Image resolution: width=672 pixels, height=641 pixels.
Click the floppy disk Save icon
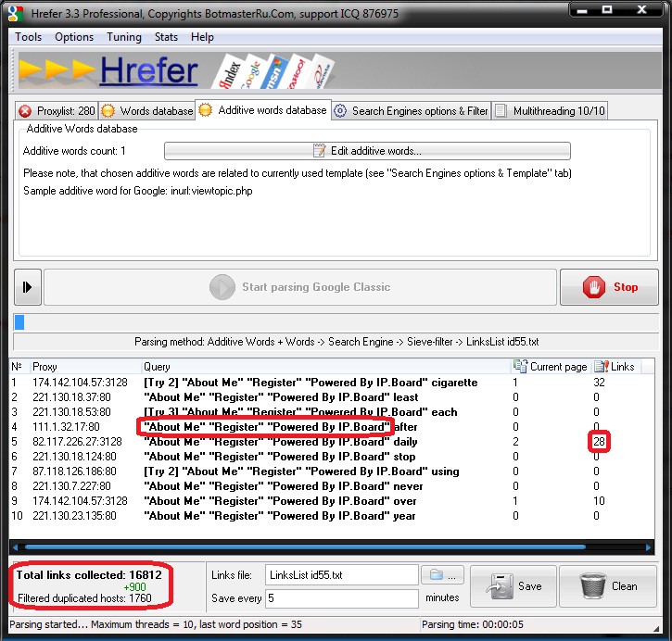coord(500,586)
